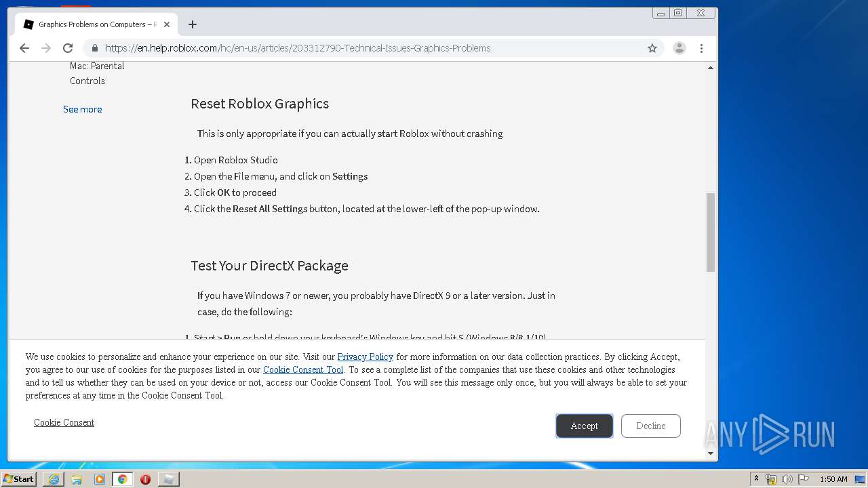
Task: Decline the cookie usage
Action: (x=651, y=426)
